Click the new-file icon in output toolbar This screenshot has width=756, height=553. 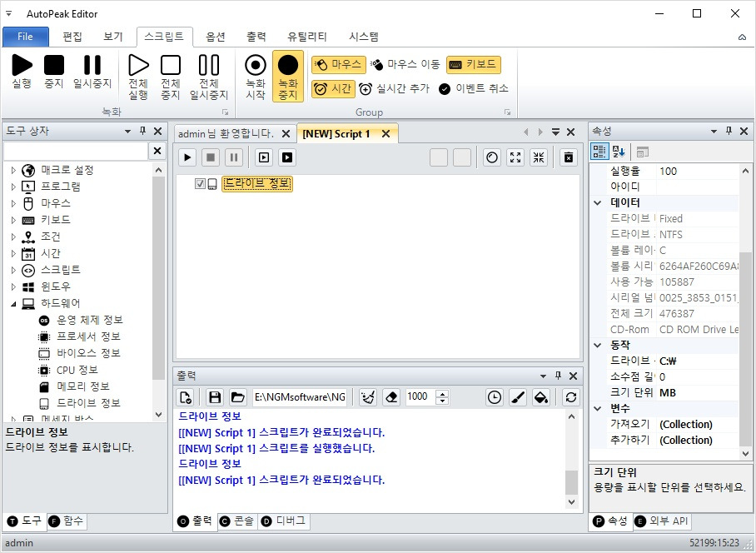pos(186,397)
